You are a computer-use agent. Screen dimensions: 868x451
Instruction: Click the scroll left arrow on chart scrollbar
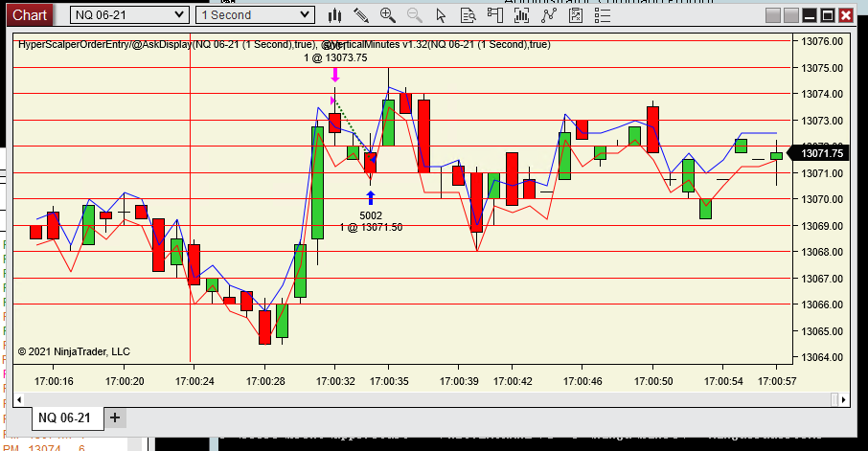19,399
